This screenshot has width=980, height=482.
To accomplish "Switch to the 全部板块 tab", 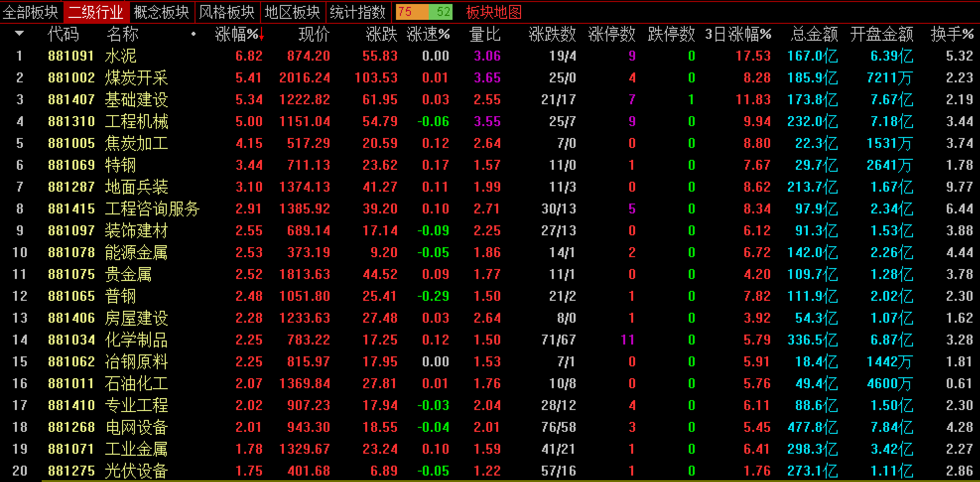I will [31, 12].
